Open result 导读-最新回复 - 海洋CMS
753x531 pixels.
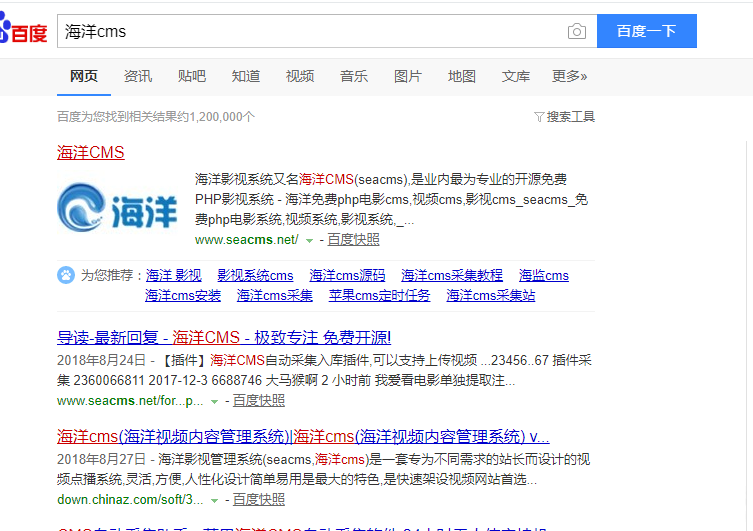224,338
